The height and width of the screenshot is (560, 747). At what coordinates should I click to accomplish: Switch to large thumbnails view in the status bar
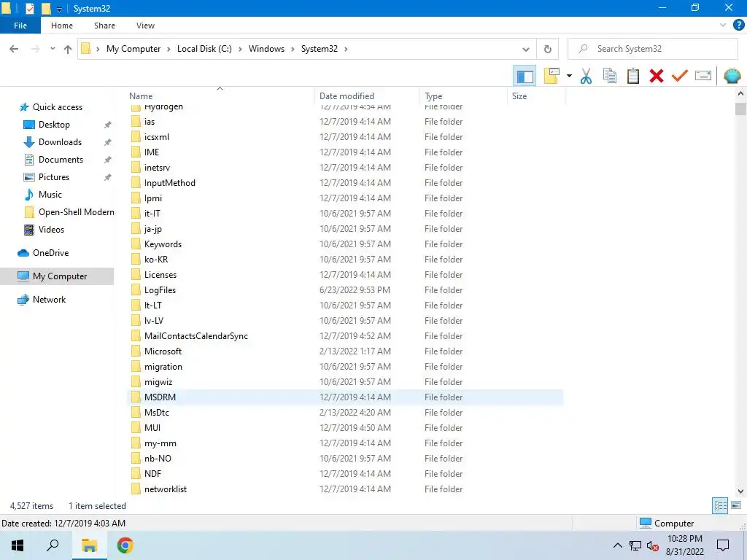click(736, 506)
